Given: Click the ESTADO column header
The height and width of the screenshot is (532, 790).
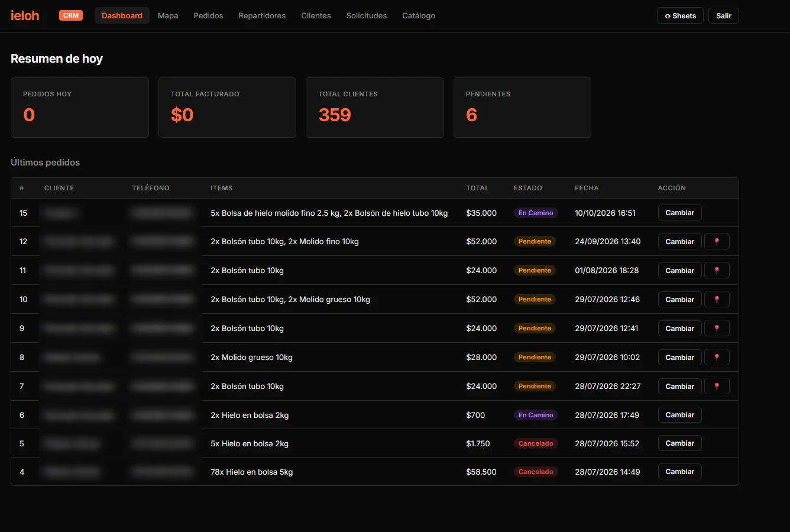Looking at the screenshot, I should click(528, 188).
